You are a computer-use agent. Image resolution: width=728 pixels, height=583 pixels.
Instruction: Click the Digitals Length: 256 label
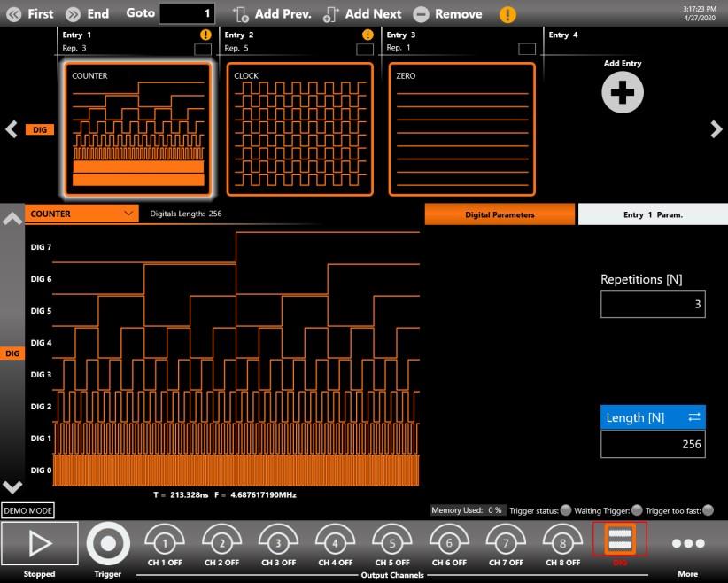(x=186, y=214)
